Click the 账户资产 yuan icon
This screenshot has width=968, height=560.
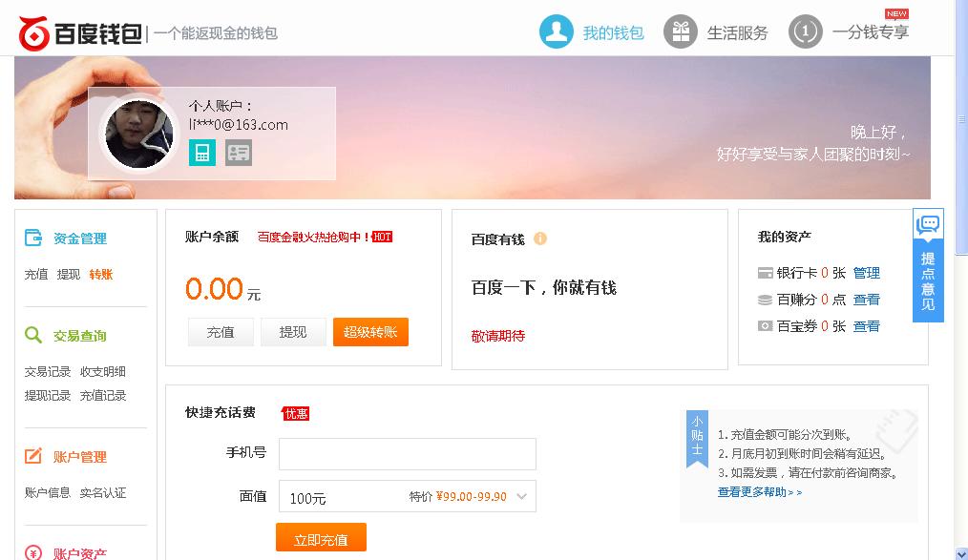[33, 552]
